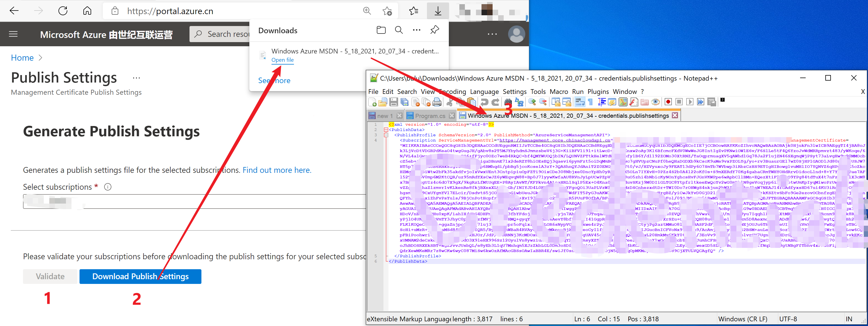
Task: Pin the Downloads panel with the pin icon
Action: point(435,30)
